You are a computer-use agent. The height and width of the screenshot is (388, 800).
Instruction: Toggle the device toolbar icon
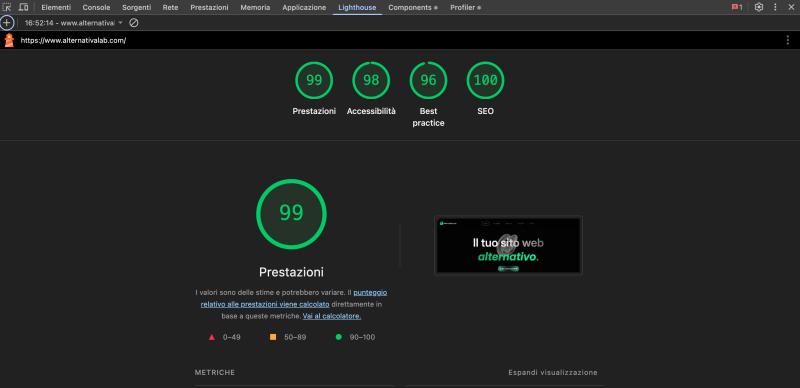(23, 7)
